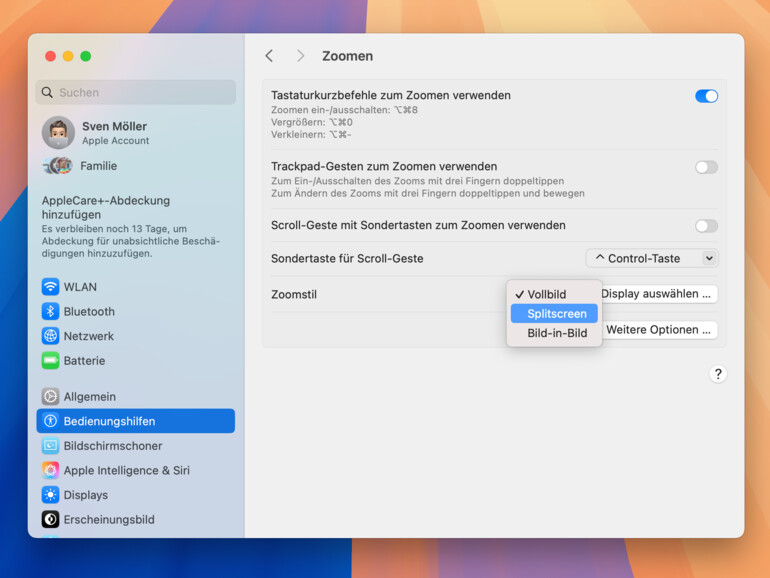Go back with the left chevron
Image resolution: width=770 pixels, height=578 pixels.
(x=269, y=56)
